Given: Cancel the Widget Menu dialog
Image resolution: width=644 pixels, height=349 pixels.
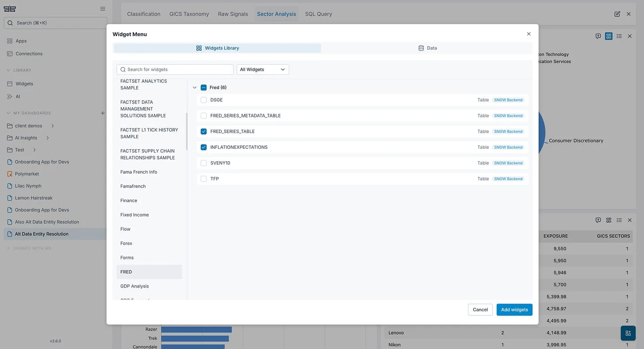Looking at the screenshot, I should pyautogui.click(x=480, y=310).
